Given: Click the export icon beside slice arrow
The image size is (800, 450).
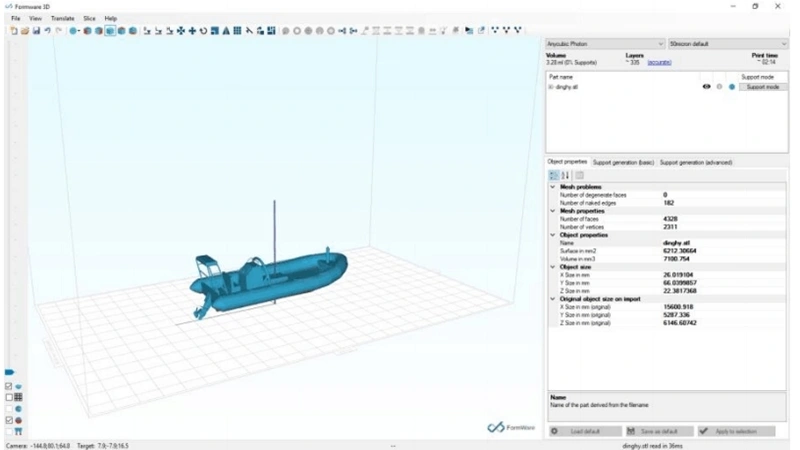Looking at the screenshot, I should (x=481, y=31).
